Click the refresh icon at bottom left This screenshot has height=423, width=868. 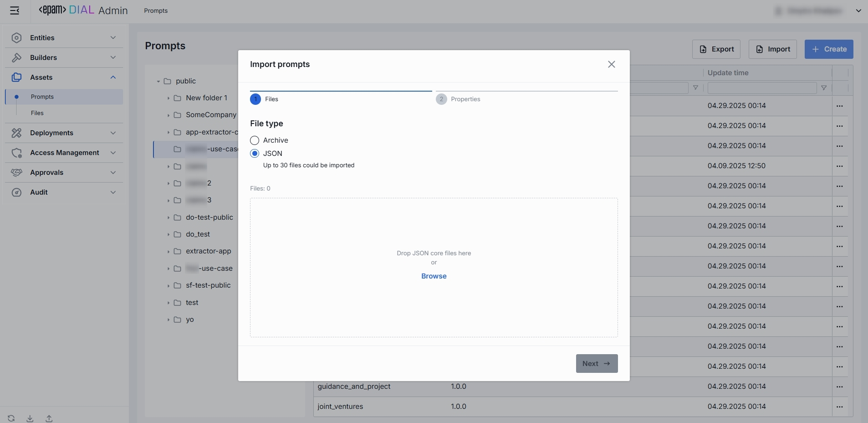11,418
